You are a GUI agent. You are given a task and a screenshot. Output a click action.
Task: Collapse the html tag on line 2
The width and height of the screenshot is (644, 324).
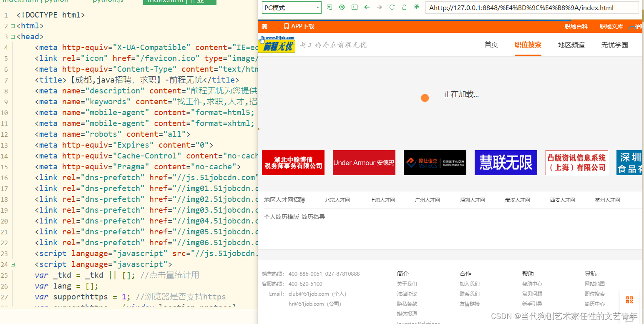click(x=13, y=26)
